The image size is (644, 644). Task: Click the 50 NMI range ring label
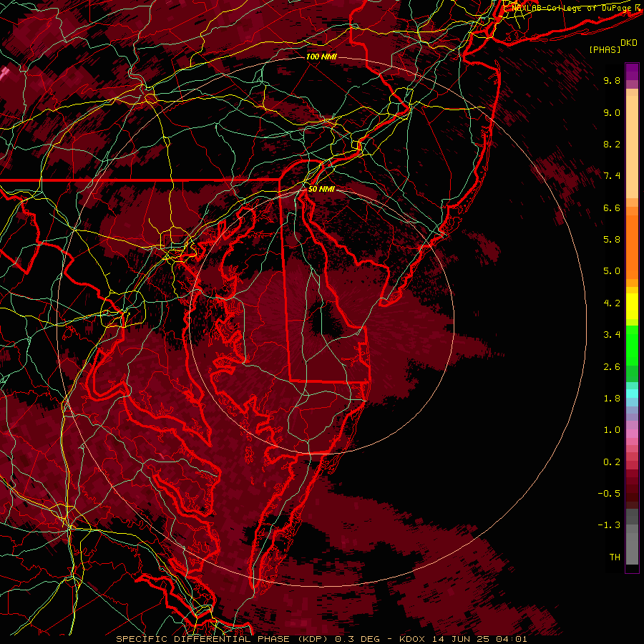(321, 189)
